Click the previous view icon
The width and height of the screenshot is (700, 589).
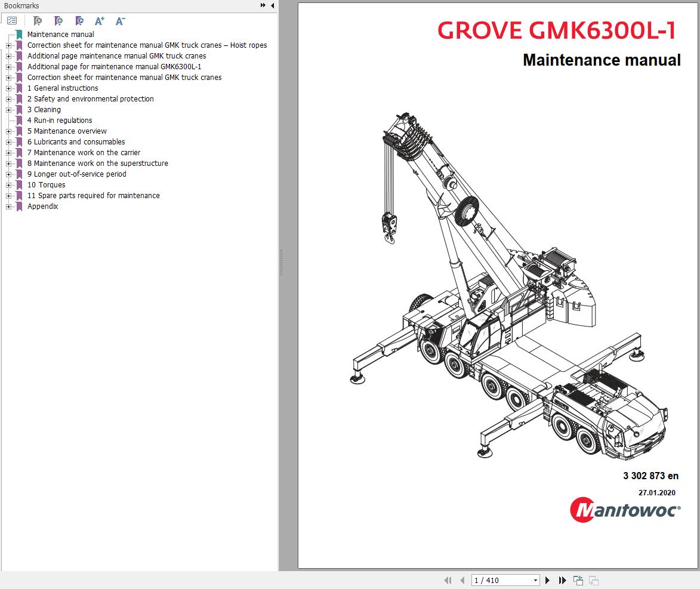[x=578, y=579]
